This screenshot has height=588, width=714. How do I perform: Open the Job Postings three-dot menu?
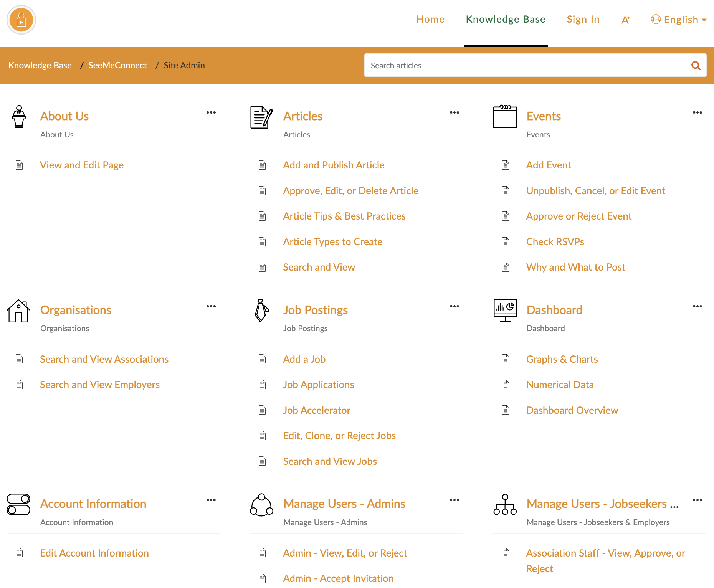coord(455,306)
